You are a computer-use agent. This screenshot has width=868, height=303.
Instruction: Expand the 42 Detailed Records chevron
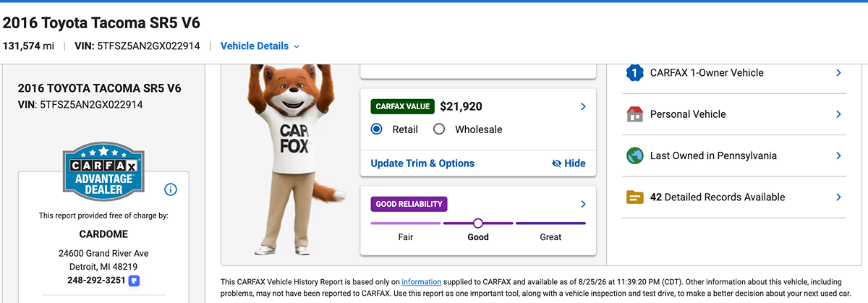(838, 197)
